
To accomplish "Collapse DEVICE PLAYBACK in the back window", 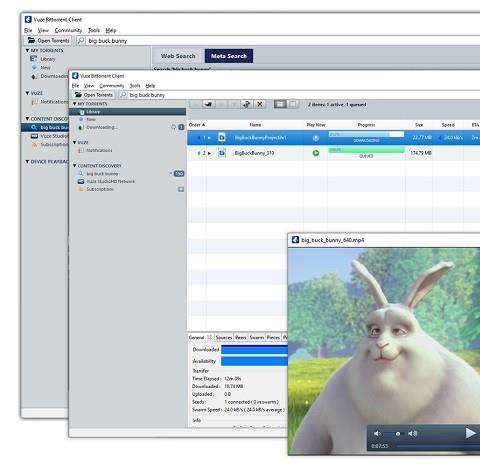I will [27, 161].
